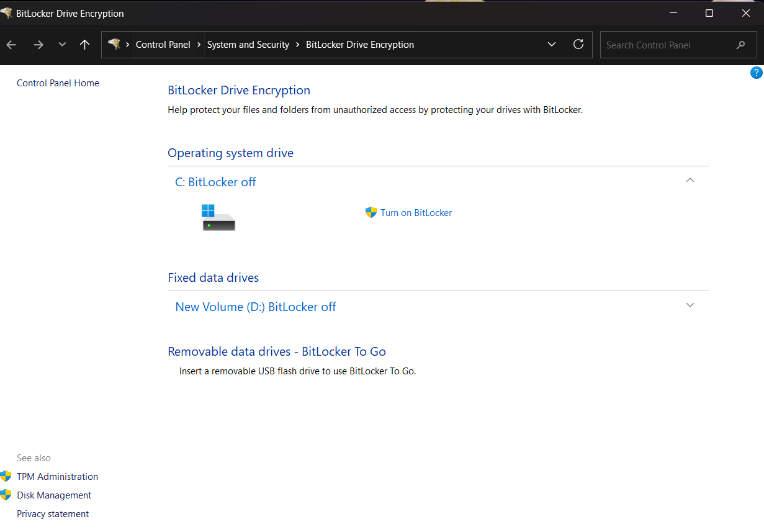Click the shield icon next to Disk Management
This screenshot has height=532, width=764.
pos(7,495)
